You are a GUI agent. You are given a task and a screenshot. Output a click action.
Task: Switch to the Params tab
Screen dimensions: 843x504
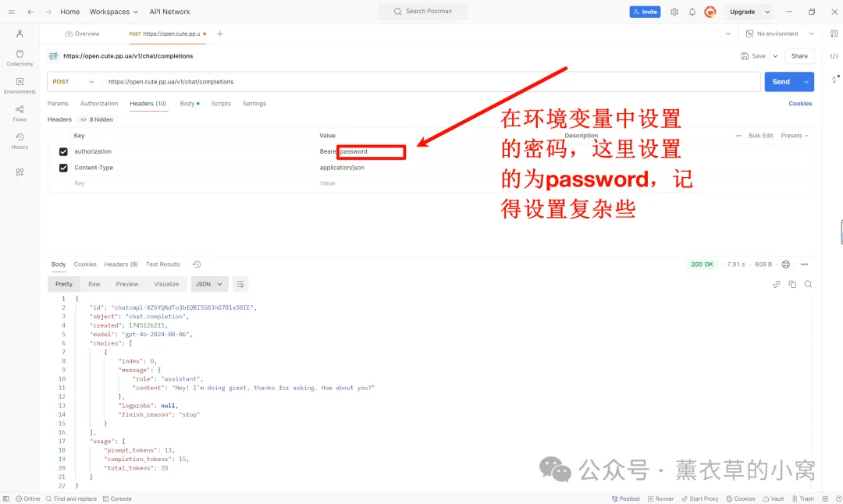[x=58, y=104]
